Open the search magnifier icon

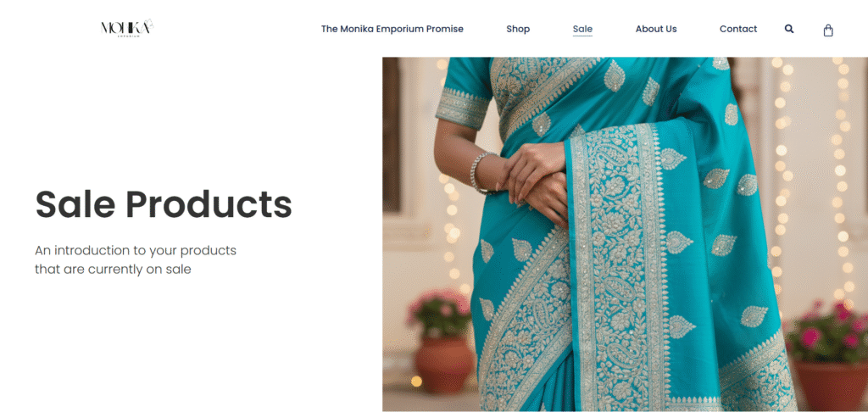[x=789, y=29]
